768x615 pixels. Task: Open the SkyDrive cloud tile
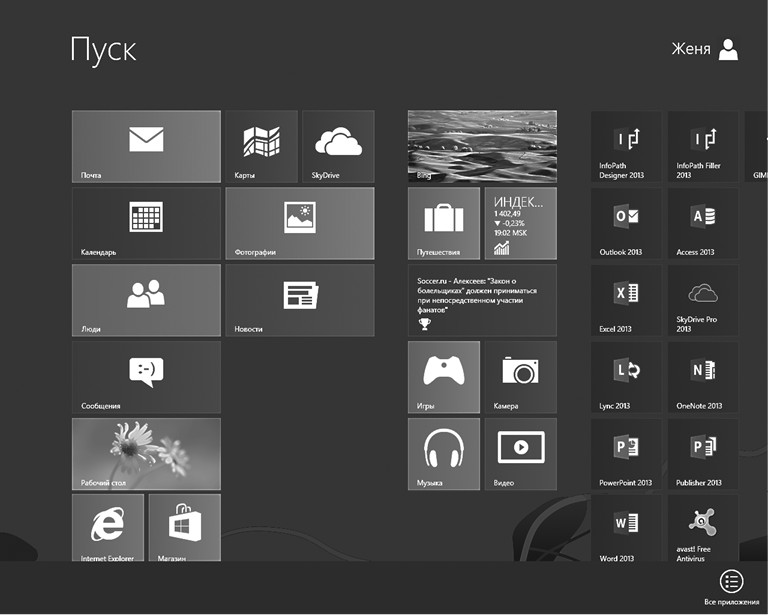338,146
